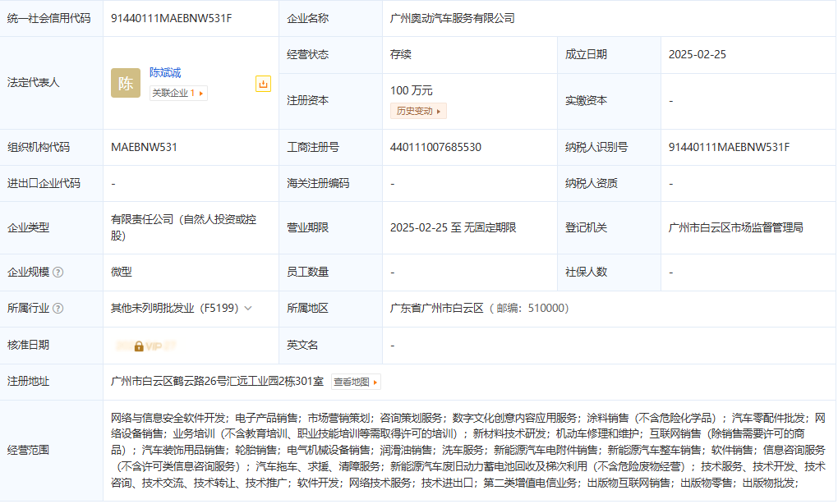Select registered capital 100 万元

coord(412,91)
